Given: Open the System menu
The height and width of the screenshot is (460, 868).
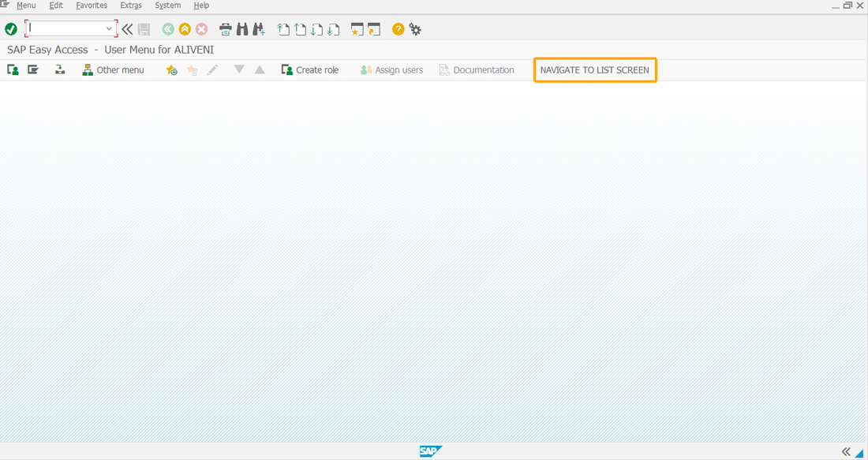Looking at the screenshot, I should (x=168, y=6).
